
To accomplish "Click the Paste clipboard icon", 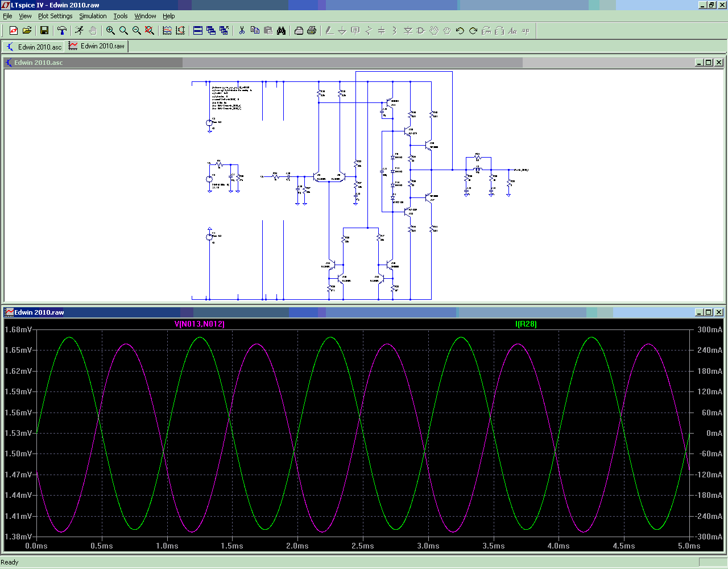I will (268, 31).
